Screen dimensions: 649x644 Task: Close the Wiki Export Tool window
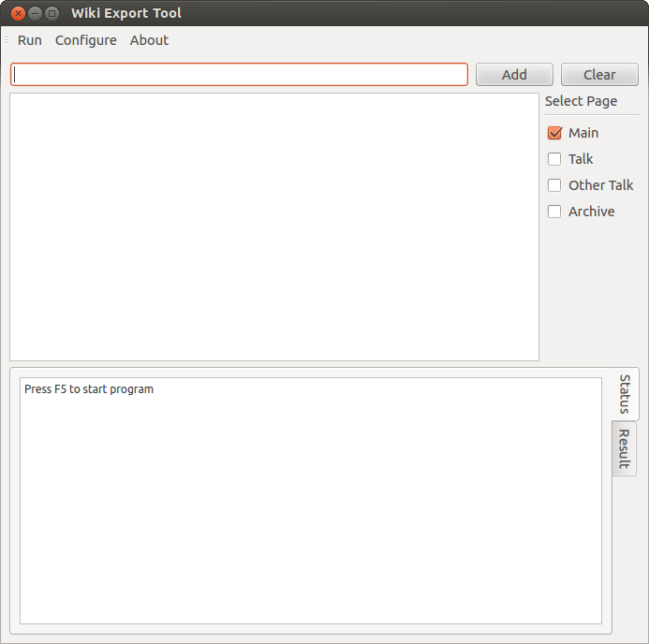18,14
